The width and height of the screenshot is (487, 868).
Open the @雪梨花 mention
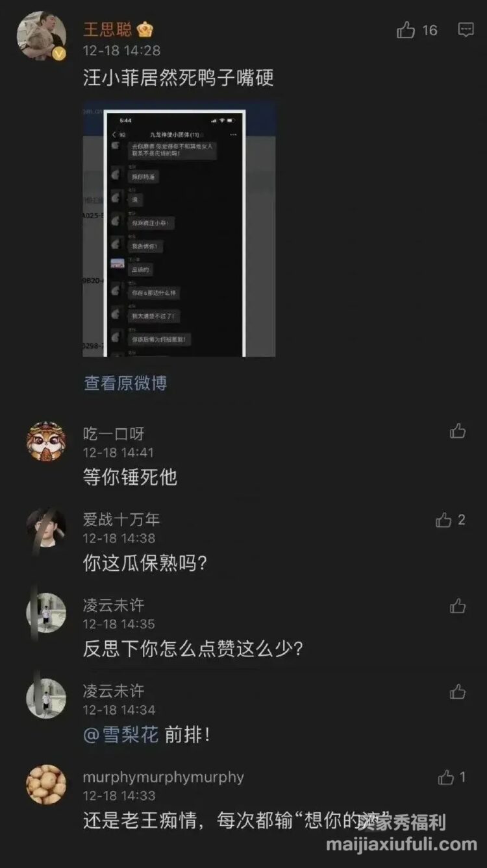pos(121,735)
